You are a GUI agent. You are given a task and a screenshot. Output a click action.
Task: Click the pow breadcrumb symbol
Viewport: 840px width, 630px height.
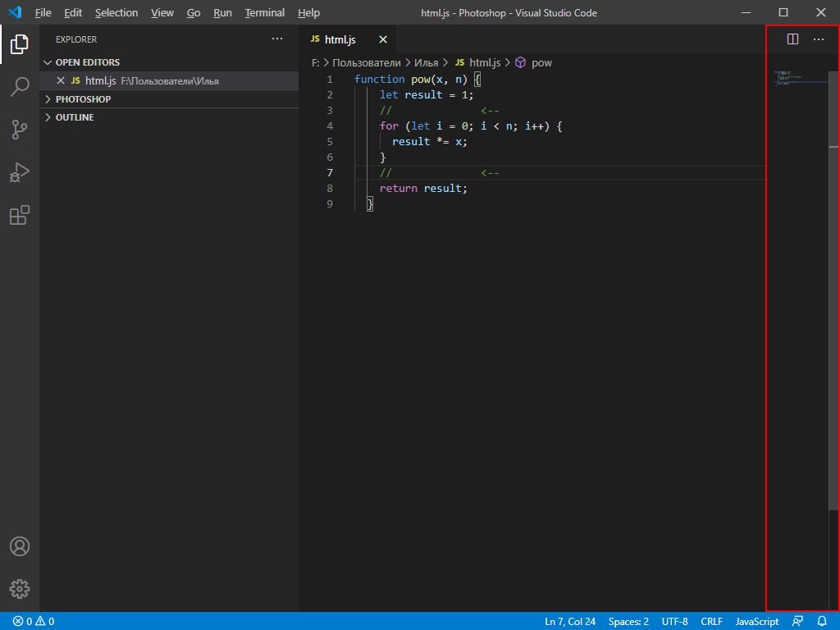(542, 62)
